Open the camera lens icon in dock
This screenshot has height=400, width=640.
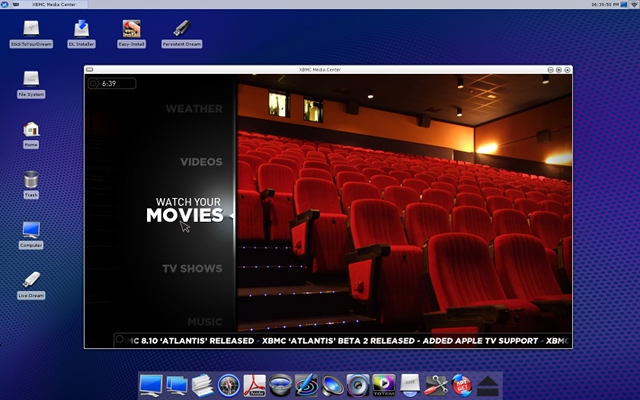(x=280, y=385)
